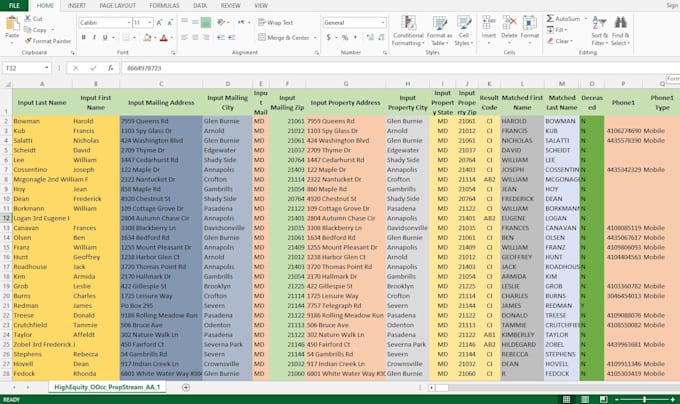Image resolution: width=680 pixels, height=404 pixels.
Task: Open the Font size dropdown
Action: (x=150, y=23)
